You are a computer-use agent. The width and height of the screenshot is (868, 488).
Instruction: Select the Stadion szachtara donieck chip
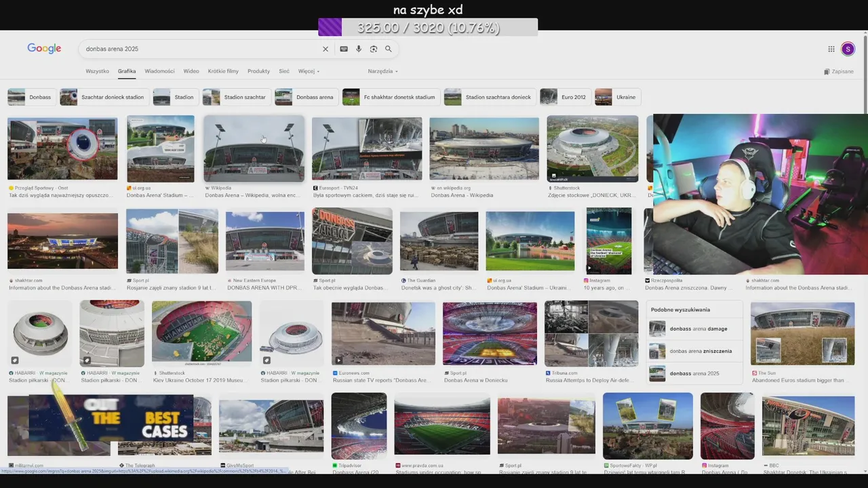click(489, 97)
